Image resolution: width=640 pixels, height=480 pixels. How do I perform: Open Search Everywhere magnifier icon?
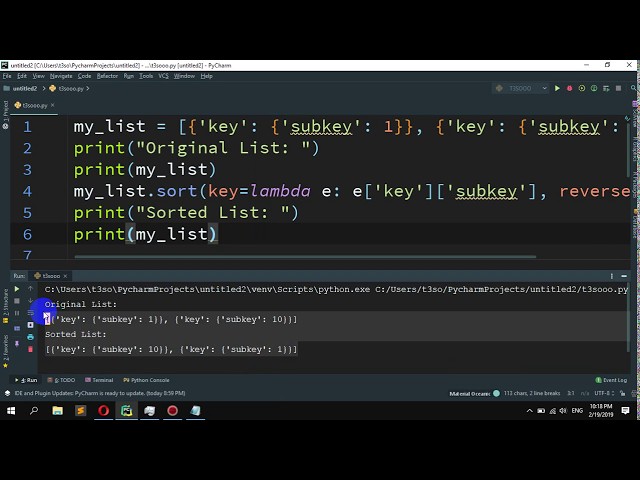point(633,88)
